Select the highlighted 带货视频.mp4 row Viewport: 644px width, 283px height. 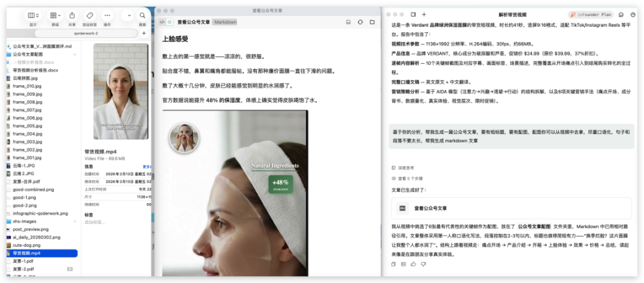pyautogui.click(x=42, y=253)
